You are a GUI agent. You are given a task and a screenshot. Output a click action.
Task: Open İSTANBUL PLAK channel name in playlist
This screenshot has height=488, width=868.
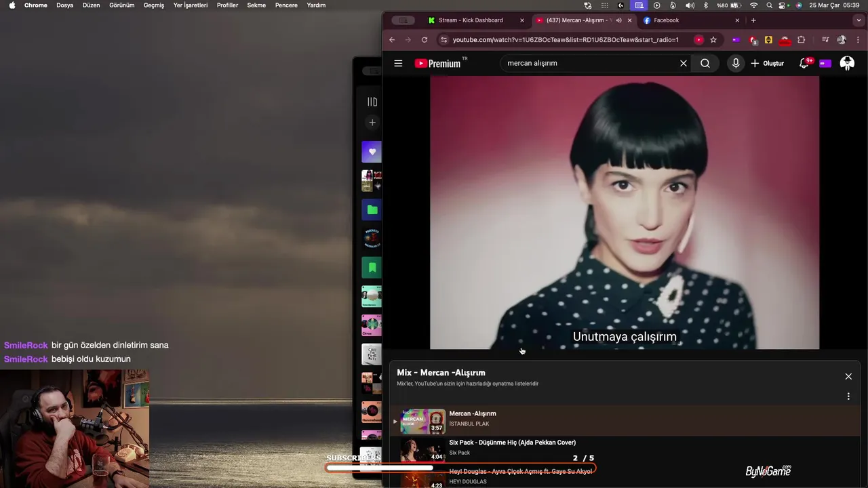coord(469,424)
